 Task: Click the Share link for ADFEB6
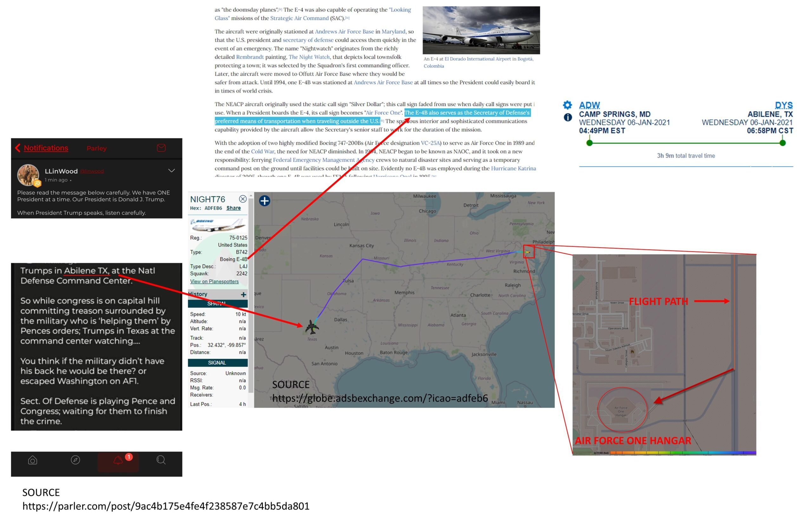click(x=233, y=208)
